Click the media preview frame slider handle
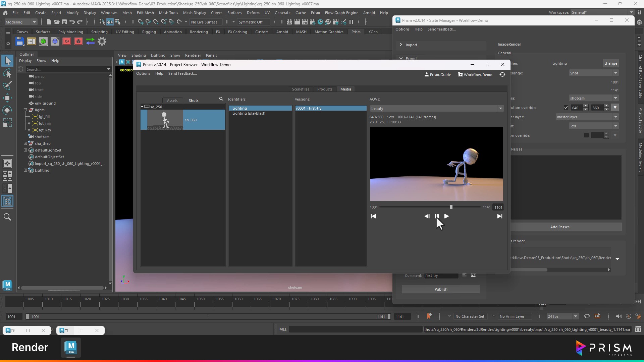Viewport: 644px width, 362px height. point(451,207)
